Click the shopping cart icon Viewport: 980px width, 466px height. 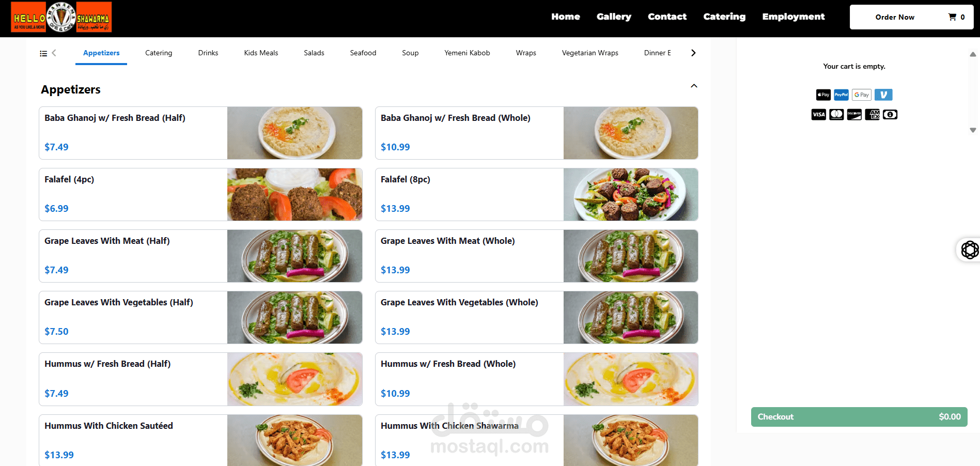[952, 17]
